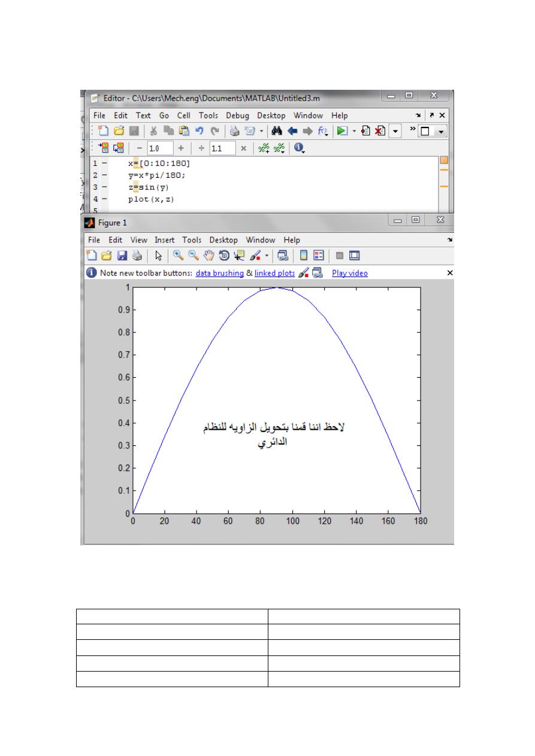The image size is (535, 756).
Task: Edit the 1.1 multiplier field
Action: [x=222, y=148]
